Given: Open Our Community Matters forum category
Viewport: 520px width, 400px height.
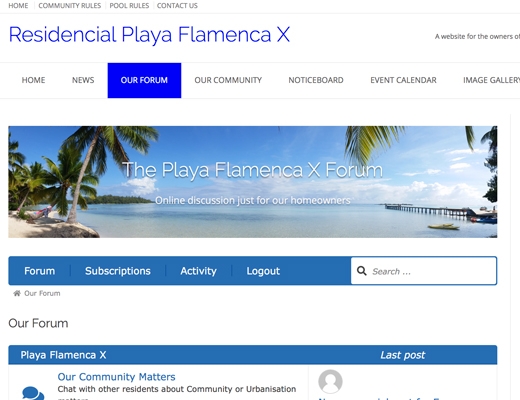Looking at the screenshot, I should click(116, 377).
